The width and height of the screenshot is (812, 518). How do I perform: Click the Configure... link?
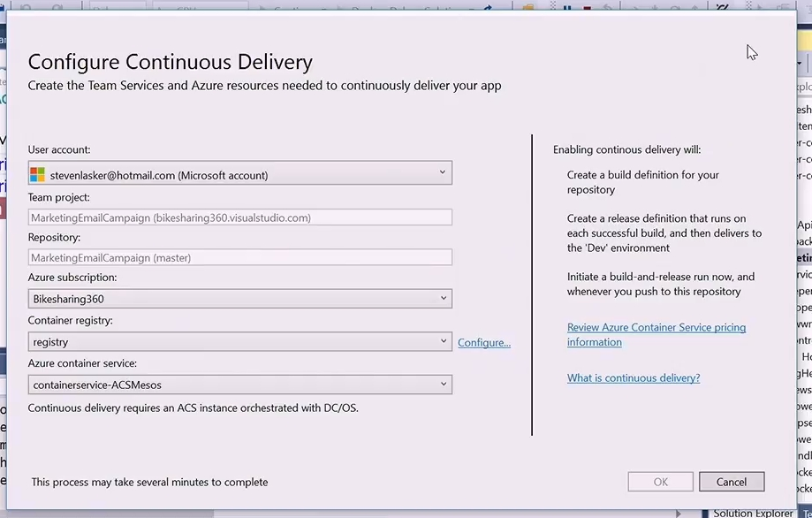point(483,343)
